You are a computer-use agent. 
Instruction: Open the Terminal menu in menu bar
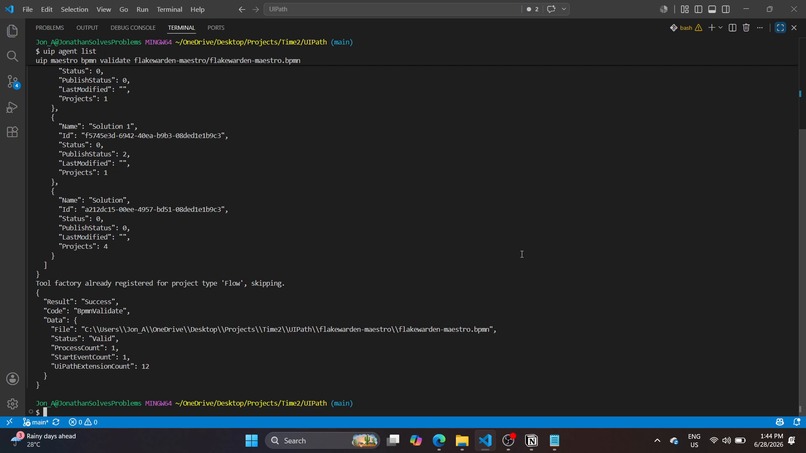[169, 9]
